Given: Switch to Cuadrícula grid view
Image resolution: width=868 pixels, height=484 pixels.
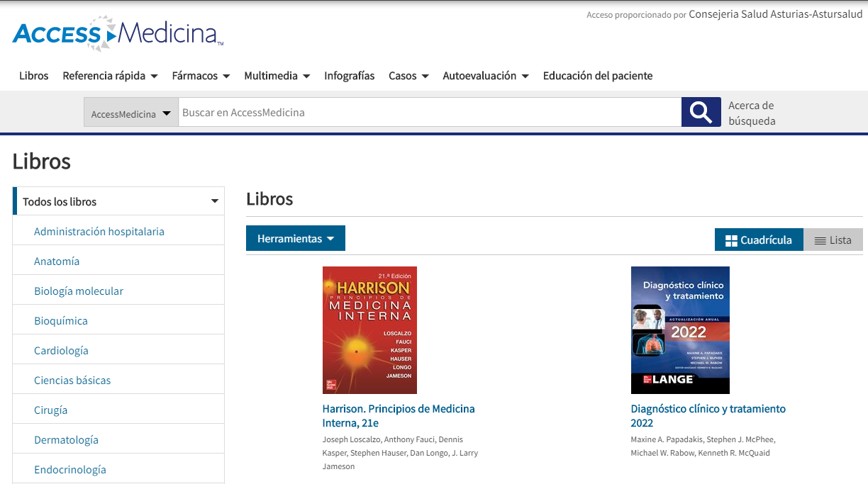Looking at the screenshot, I should point(758,240).
